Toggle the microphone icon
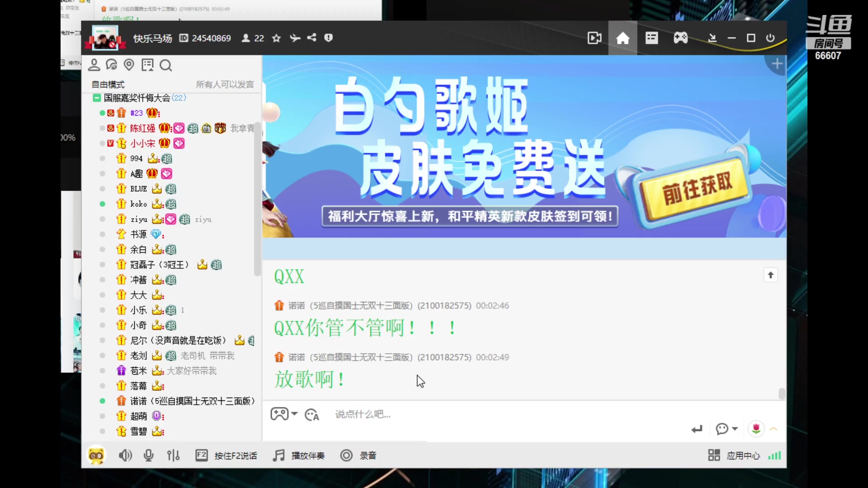868x488 pixels. tap(148, 455)
